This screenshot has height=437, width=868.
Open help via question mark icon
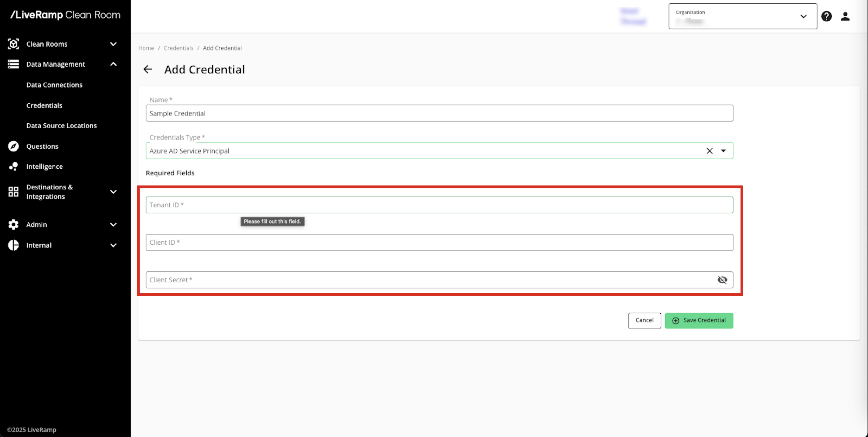(826, 16)
